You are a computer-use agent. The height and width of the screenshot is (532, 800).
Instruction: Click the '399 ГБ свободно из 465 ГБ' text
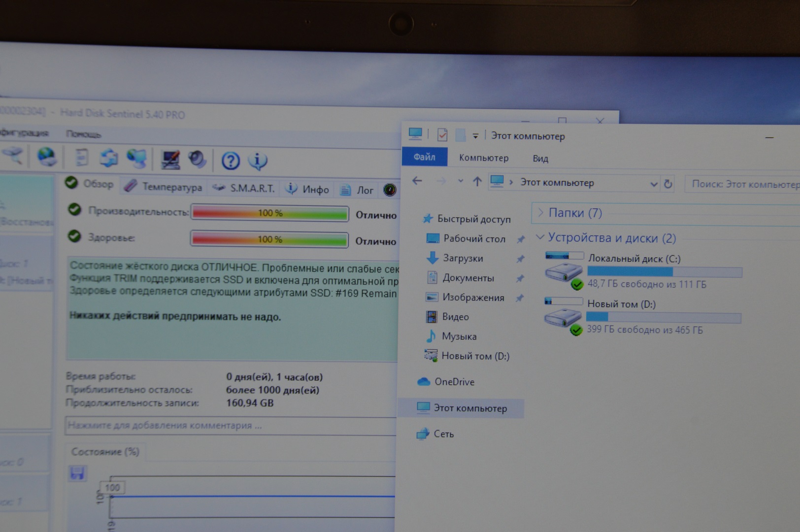[x=645, y=330]
